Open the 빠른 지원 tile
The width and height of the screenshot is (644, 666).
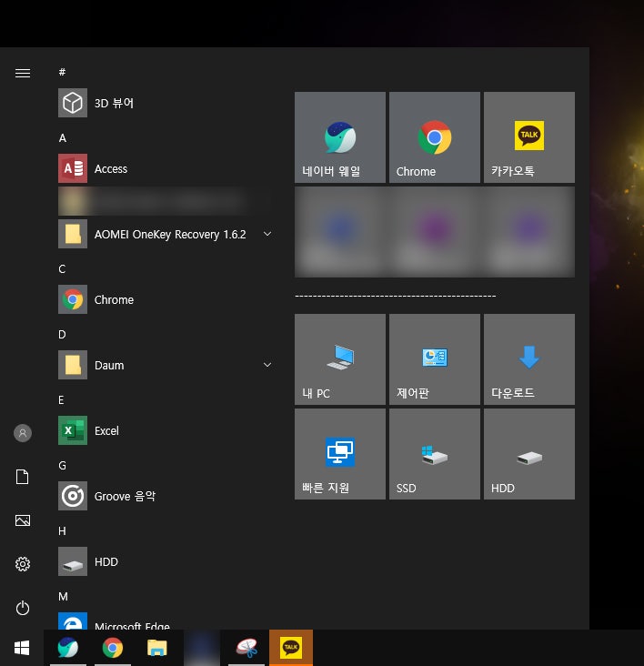(x=340, y=454)
